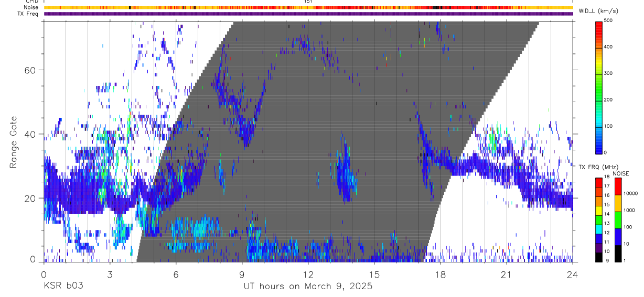The image size is (644, 297).
Task: Click the 'UT hours on March 9, 2025' axis title
Action: click(x=308, y=287)
